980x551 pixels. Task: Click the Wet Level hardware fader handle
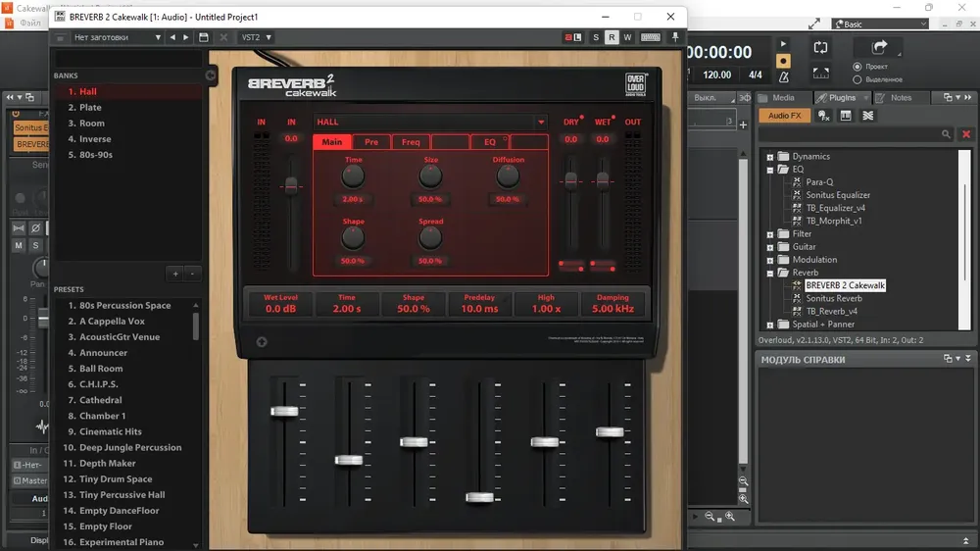click(284, 411)
